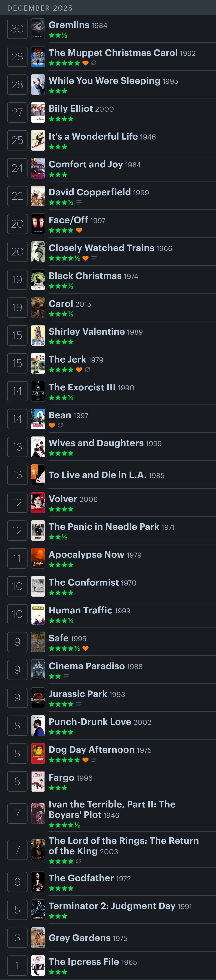Click the Jurassic Park poster
This screenshot has width=216, height=980.
point(38,698)
